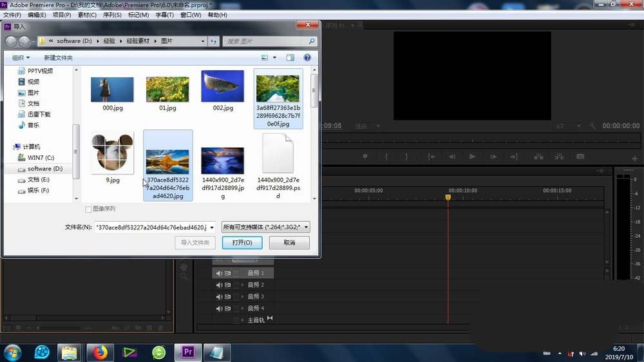
Task: Expand the 音频 3 track
Action: [x=242, y=297]
